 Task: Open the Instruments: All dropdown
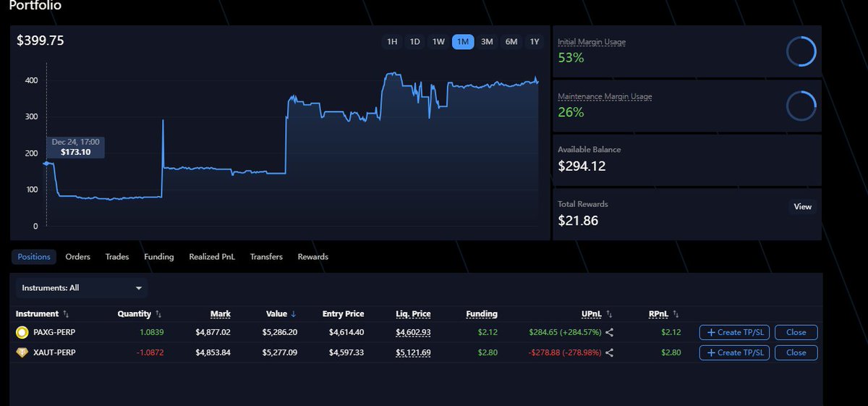coord(82,288)
